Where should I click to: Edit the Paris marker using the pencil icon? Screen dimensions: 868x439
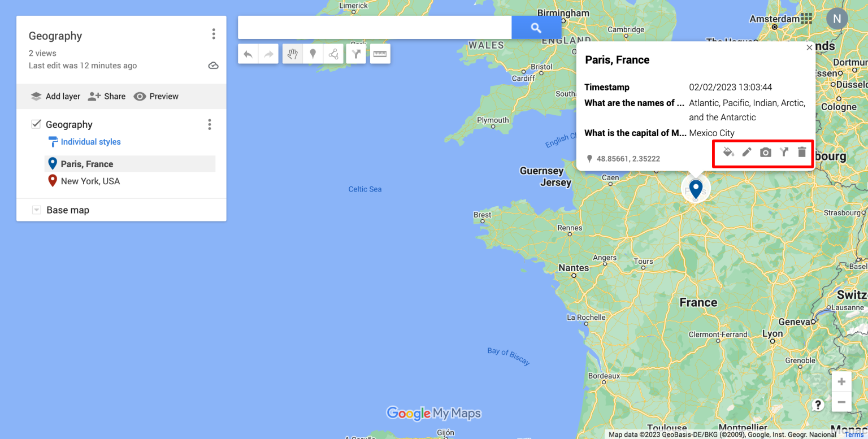pos(747,151)
